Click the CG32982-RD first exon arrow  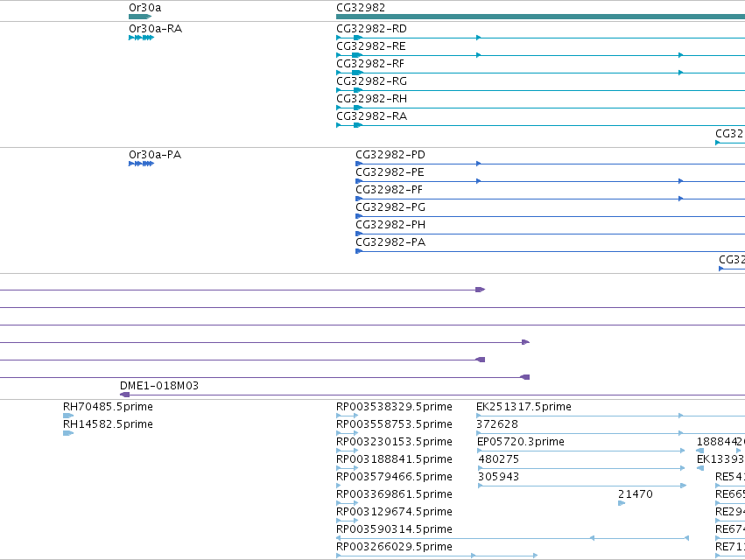click(338, 38)
